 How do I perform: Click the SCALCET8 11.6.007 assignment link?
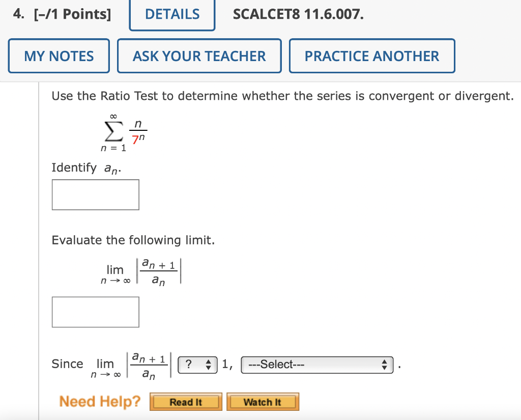tap(298, 14)
